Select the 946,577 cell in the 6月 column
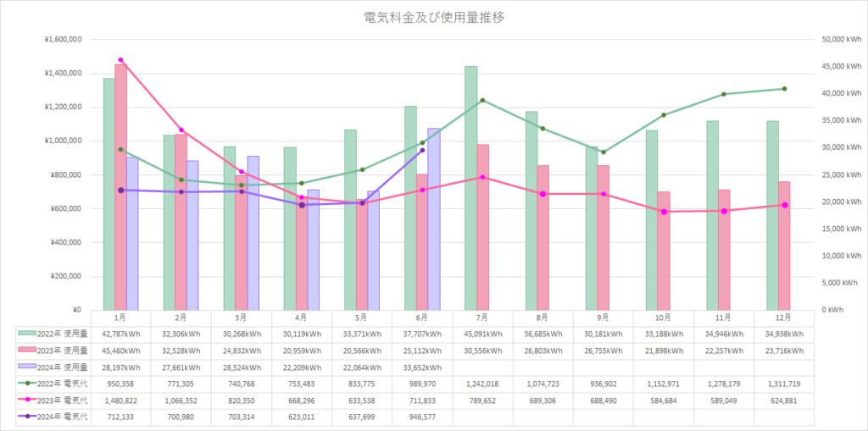Viewport: 868px width, 431px height. pyautogui.click(x=422, y=416)
